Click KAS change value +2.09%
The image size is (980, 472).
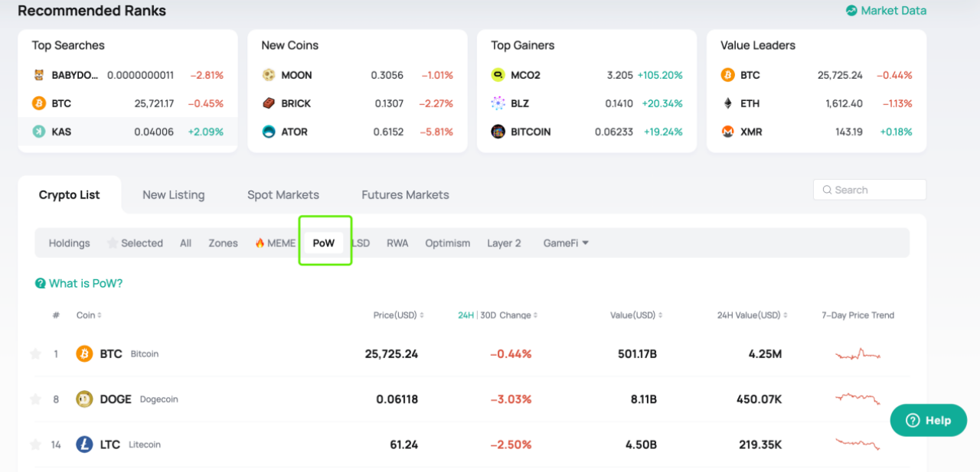[x=206, y=132]
